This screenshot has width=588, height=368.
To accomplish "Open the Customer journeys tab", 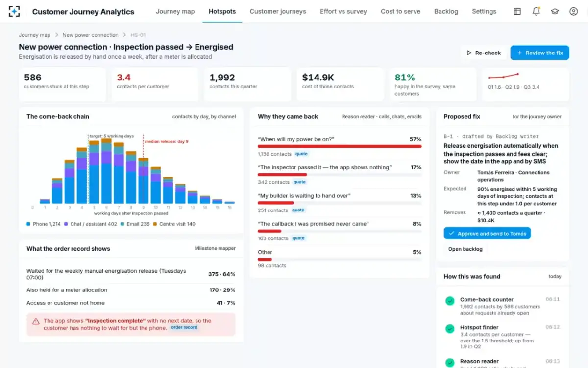I will 278,11.
